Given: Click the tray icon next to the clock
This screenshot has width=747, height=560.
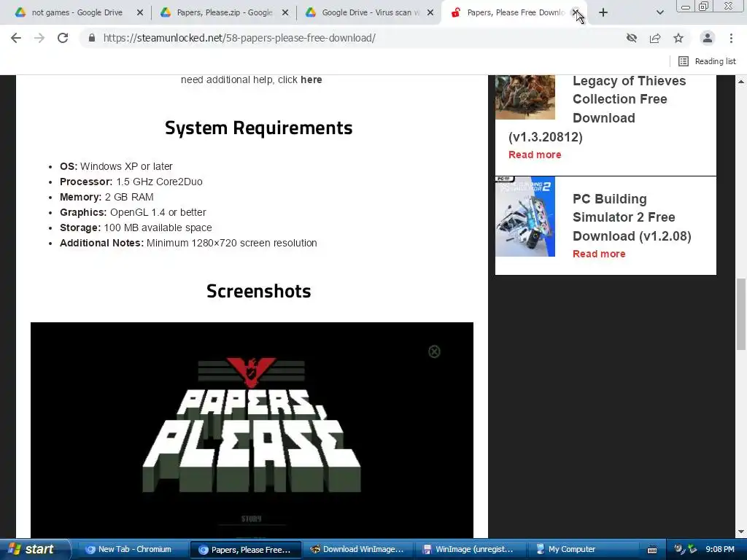Looking at the screenshot, I should click(692, 550).
